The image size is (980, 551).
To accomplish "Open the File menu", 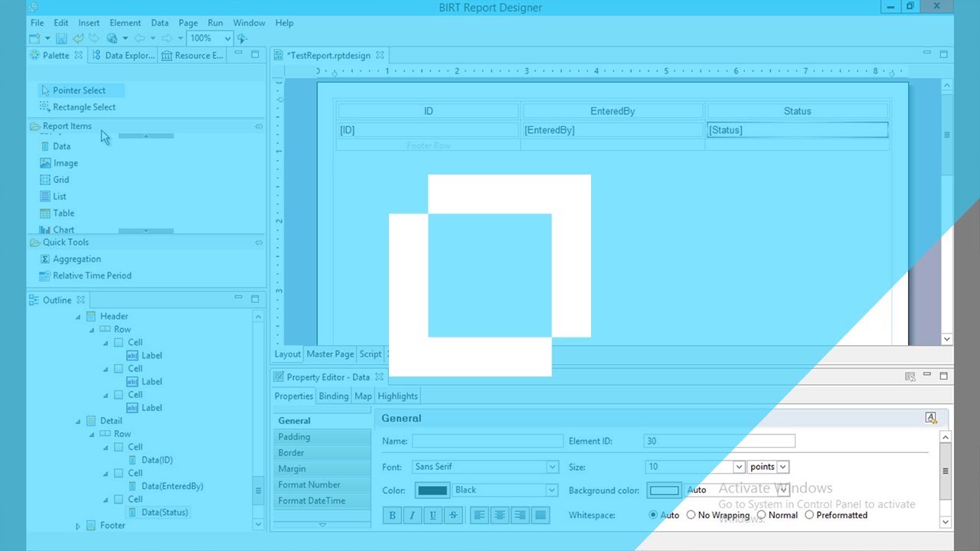I will point(37,23).
